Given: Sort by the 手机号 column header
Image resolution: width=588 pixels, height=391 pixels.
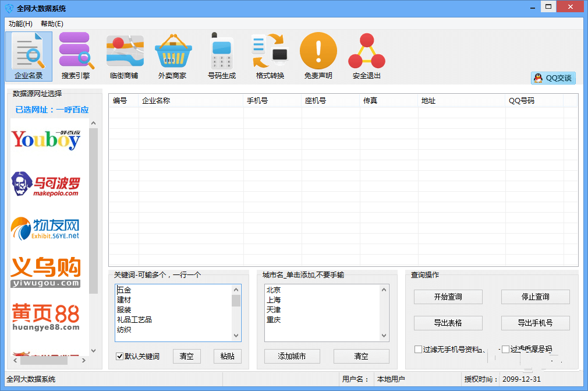Looking at the screenshot, I should pos(272,101).
